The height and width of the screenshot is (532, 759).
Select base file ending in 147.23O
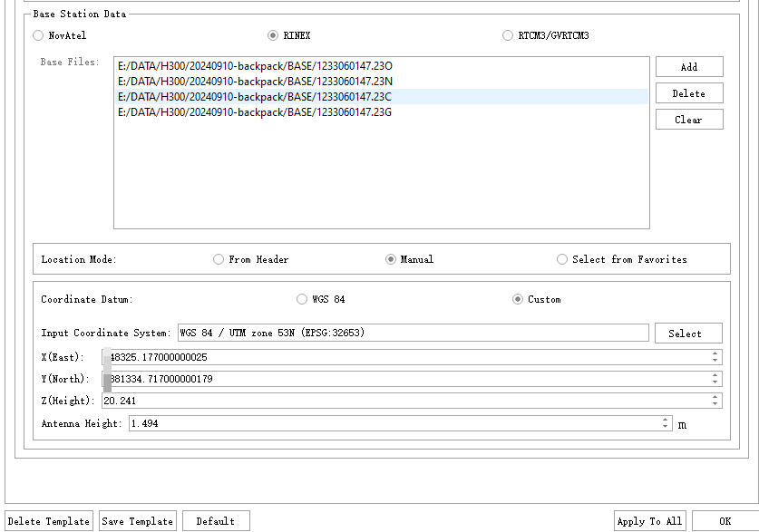(255, 66)
